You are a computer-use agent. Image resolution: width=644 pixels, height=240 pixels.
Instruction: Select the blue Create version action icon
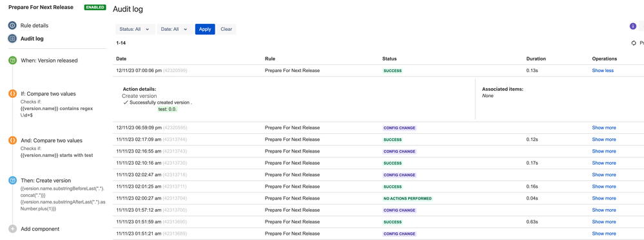pyautogui.click(x=12, y=181)
